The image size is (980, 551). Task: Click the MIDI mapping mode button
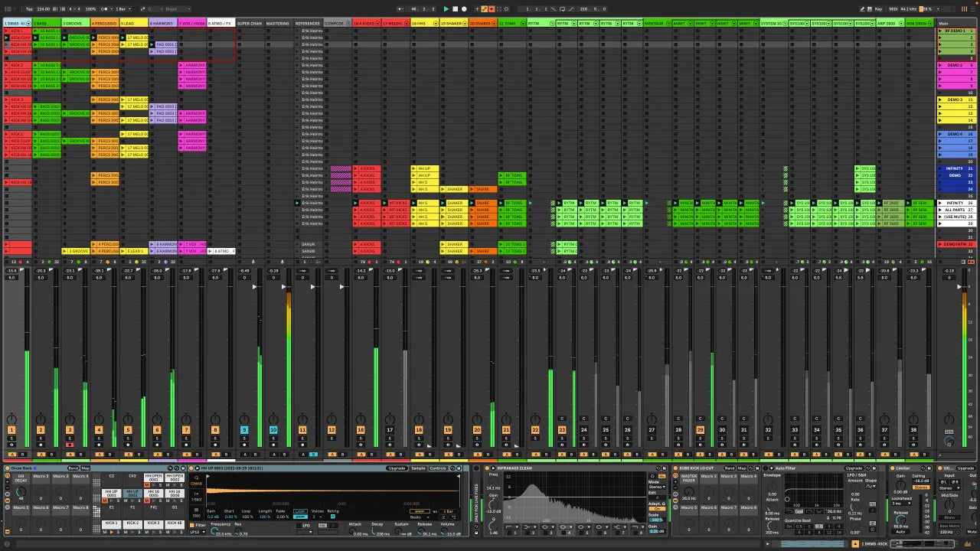pyautogui.click(x=893, y=9)
